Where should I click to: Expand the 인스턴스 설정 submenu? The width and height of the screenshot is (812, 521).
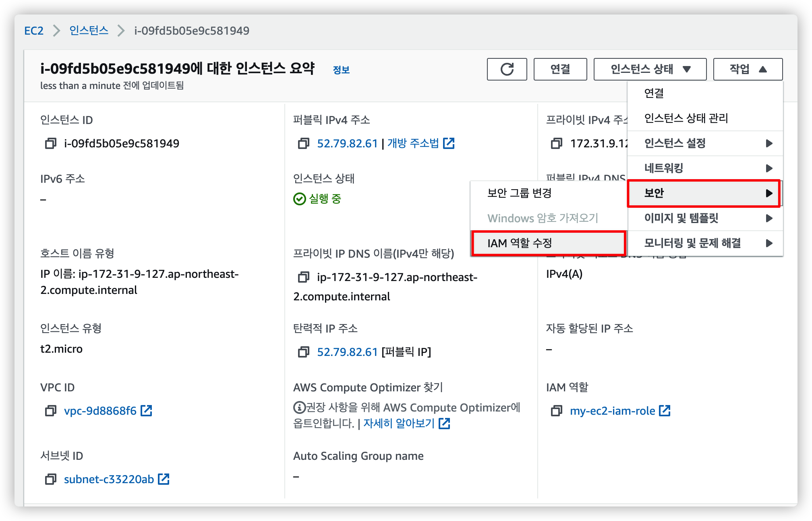point(705,143)
